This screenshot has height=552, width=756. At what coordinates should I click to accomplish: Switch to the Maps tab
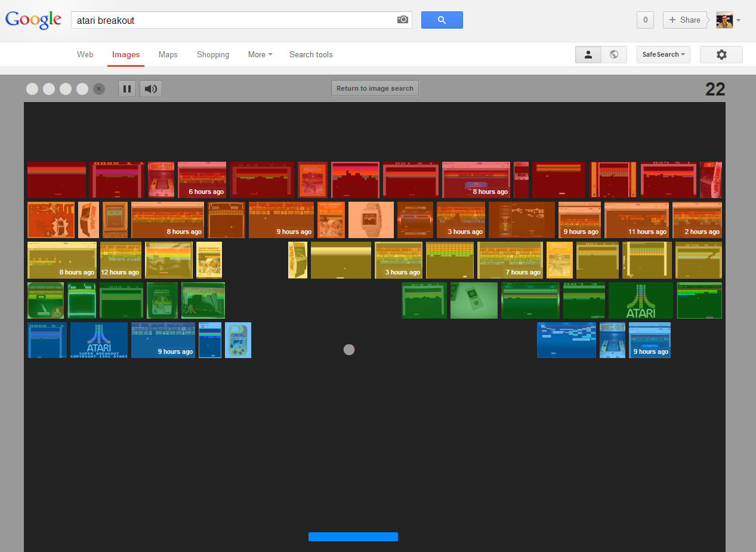(168, 54)
